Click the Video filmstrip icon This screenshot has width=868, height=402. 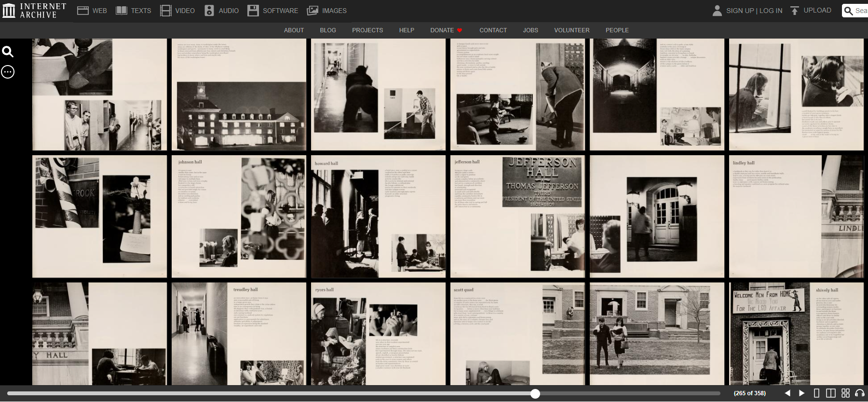(x=166, y=11)
